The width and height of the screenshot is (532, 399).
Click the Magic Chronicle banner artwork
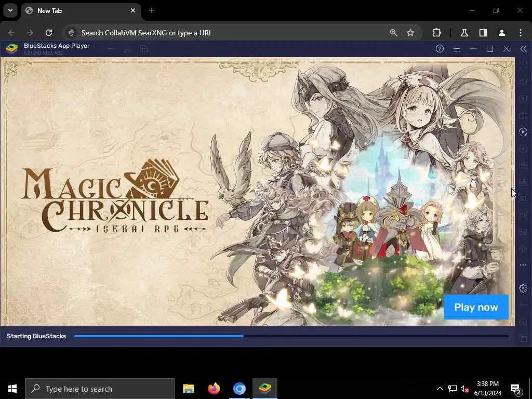258,191
